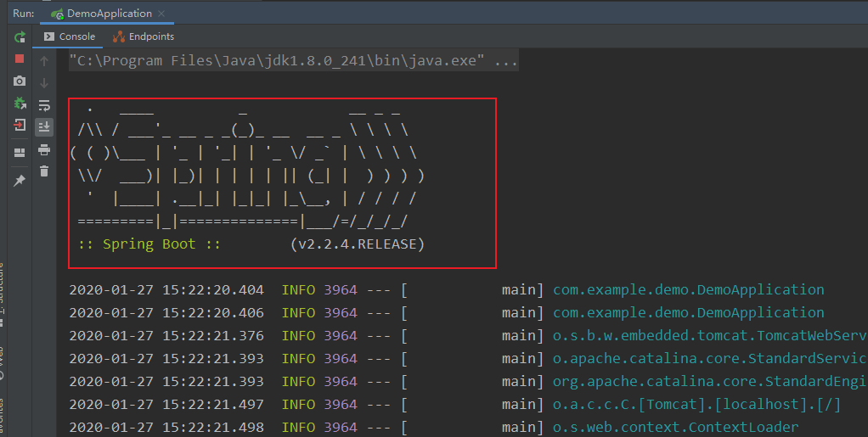Viewport: 868px width, 437px height.
Task: Click the Spring Boot icon on the DemoApplication tab
Action: [57, 14]
